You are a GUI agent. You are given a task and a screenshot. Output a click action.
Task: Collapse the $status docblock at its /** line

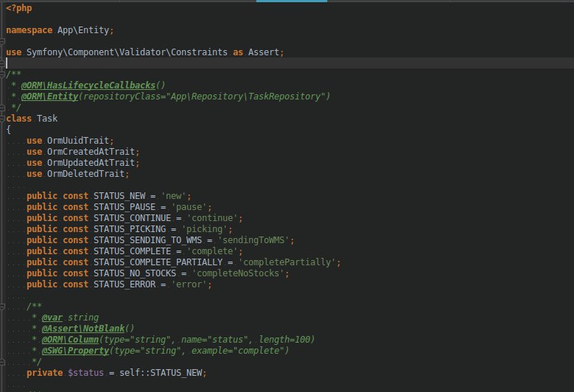(2, 307)
